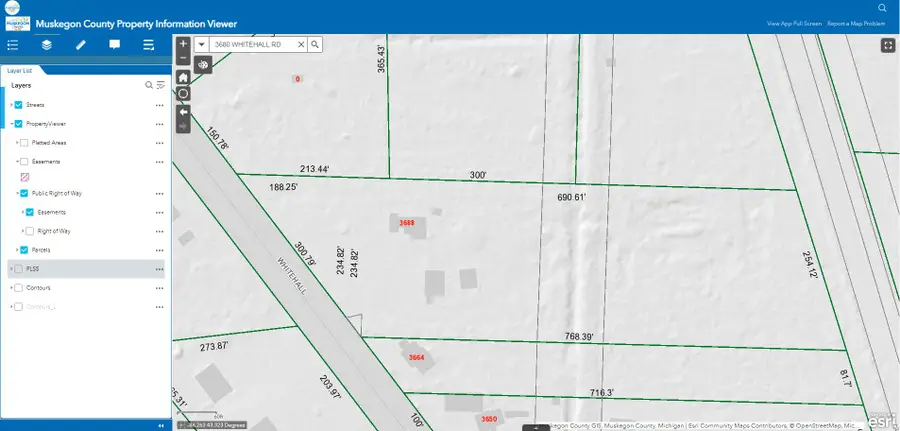Go to the default Home extent
This screenshot has width=900, height=431.
183,77
